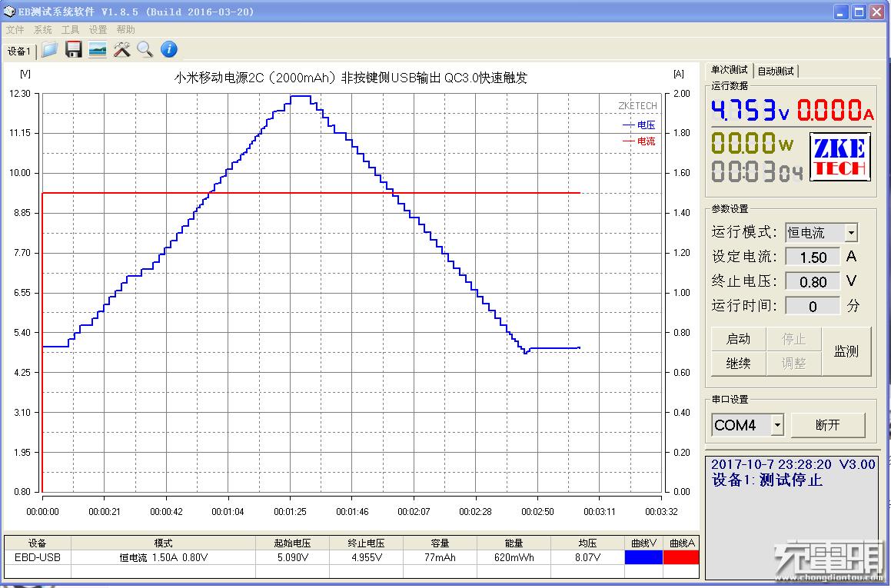Click the blue 曲线V color swatch

(643, 557)
